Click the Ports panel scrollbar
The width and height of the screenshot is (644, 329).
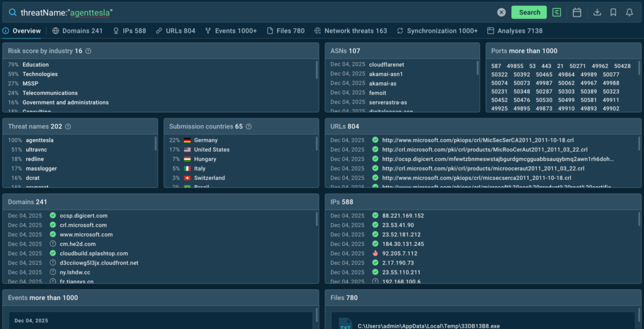pyautogui.click(x=639, y=69)
